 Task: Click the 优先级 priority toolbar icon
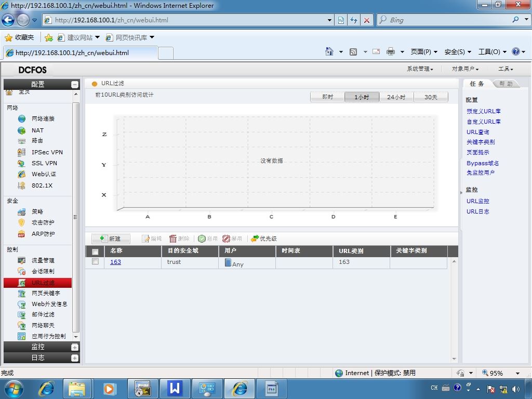tap(255, 238)
